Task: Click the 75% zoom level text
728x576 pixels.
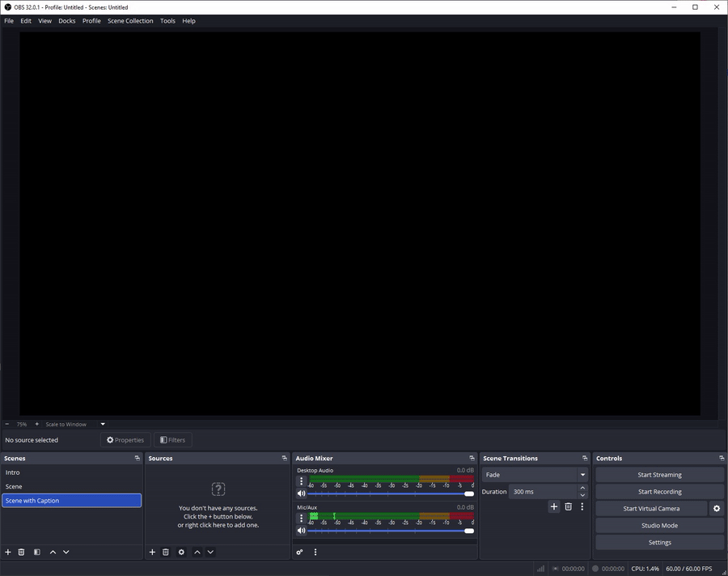Action: click(x=22, y=424)
